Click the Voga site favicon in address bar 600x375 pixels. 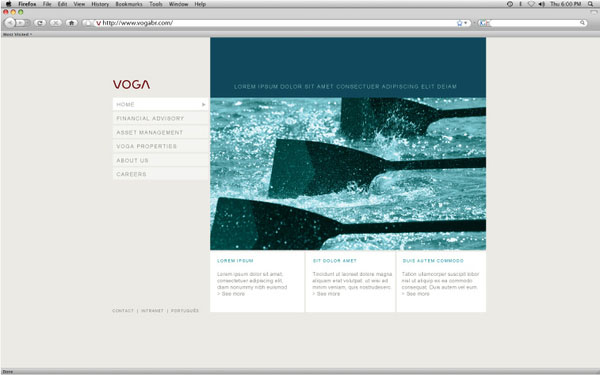(x=98, y=23)
